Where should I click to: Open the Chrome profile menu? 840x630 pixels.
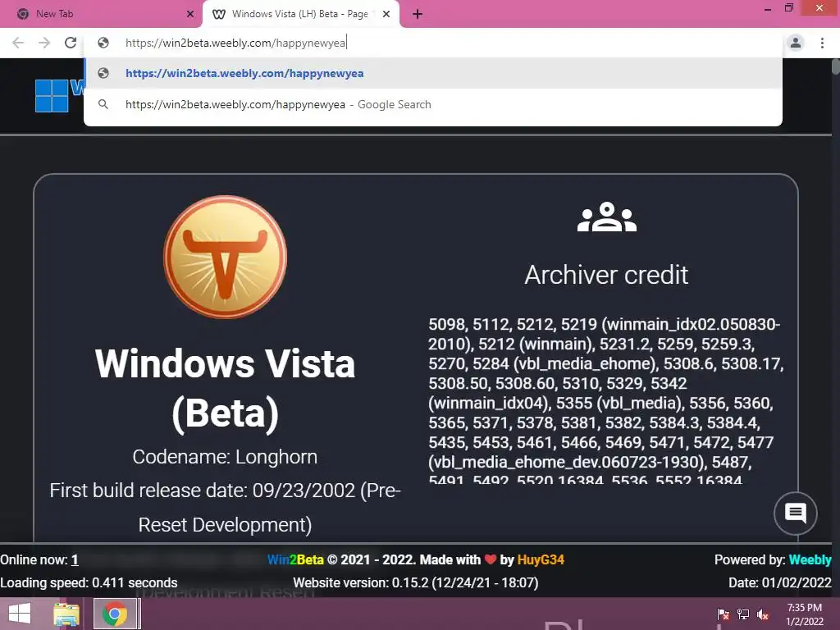pos(796,43)
